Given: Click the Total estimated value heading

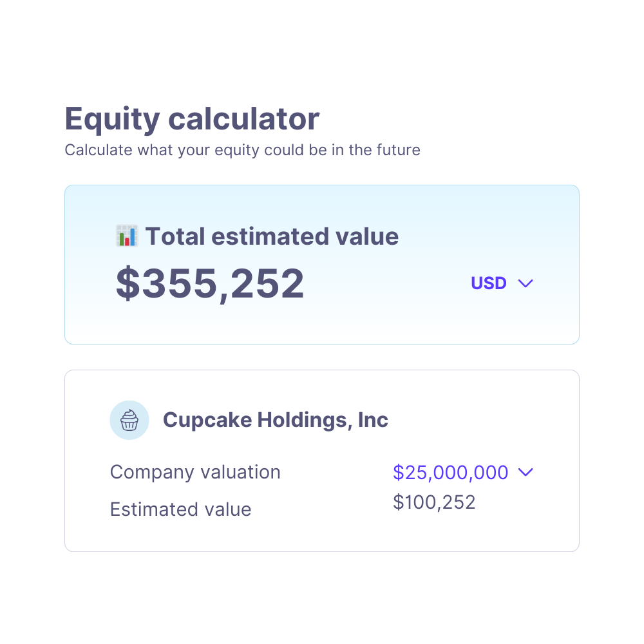Looking at the screenshot, I should 273,236.
